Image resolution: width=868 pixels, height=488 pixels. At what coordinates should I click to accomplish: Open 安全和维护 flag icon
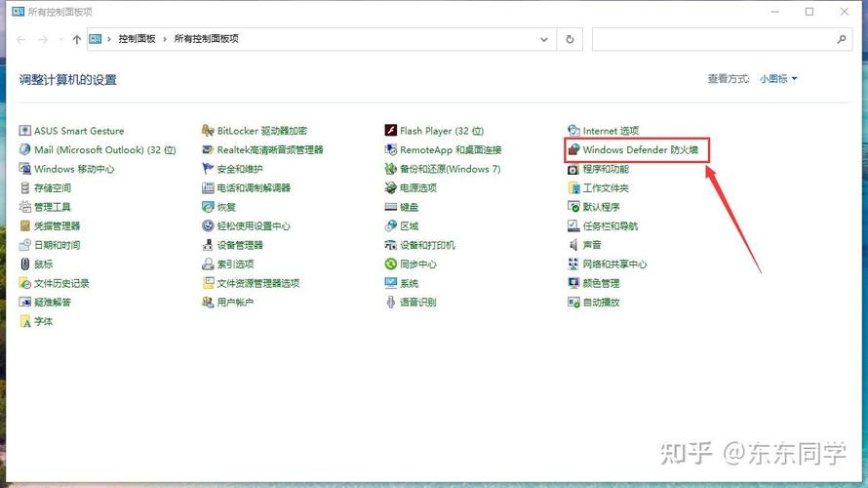(x=208, y=169)
